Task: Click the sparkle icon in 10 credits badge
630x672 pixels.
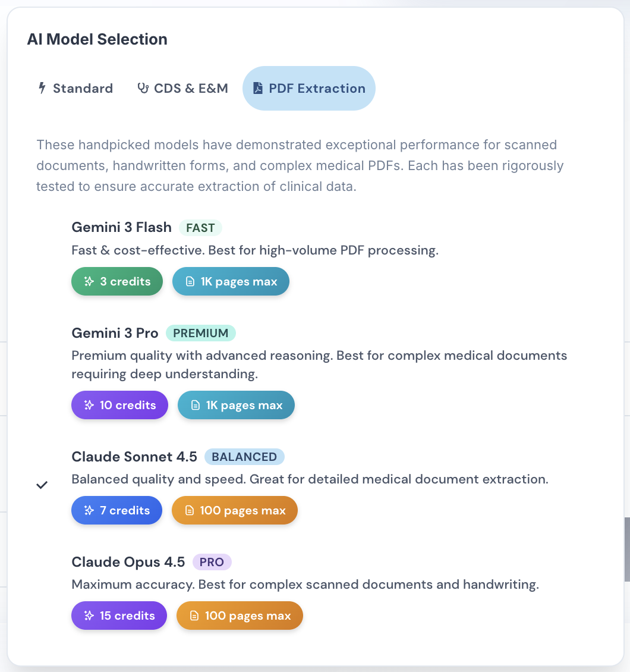Action: pyautogui.click(x=89, y=405)
